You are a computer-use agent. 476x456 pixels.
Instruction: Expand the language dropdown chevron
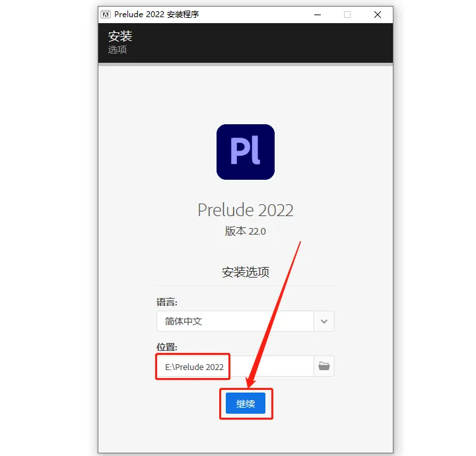click(324, 321)
